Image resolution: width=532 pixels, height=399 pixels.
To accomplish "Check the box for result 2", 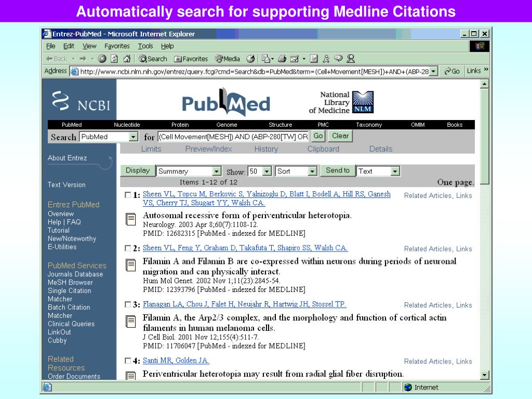I will pos(128,248).
